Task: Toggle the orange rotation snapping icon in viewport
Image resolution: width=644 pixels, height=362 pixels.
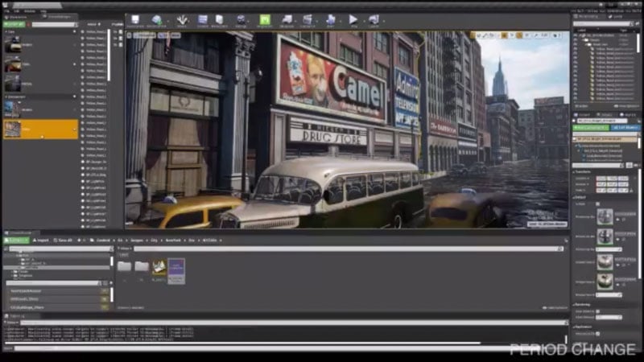Action: pyautogui.click(x=519, y=35)
